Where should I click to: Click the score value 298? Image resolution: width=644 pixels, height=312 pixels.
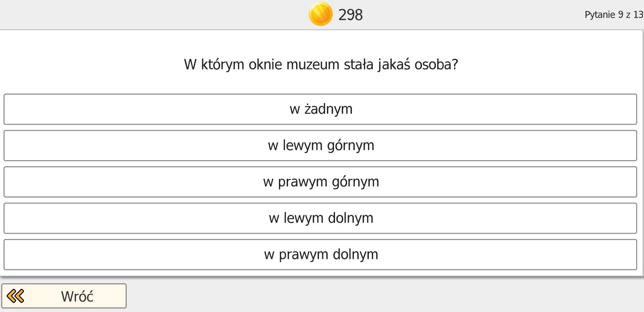[x=350, y=15]
